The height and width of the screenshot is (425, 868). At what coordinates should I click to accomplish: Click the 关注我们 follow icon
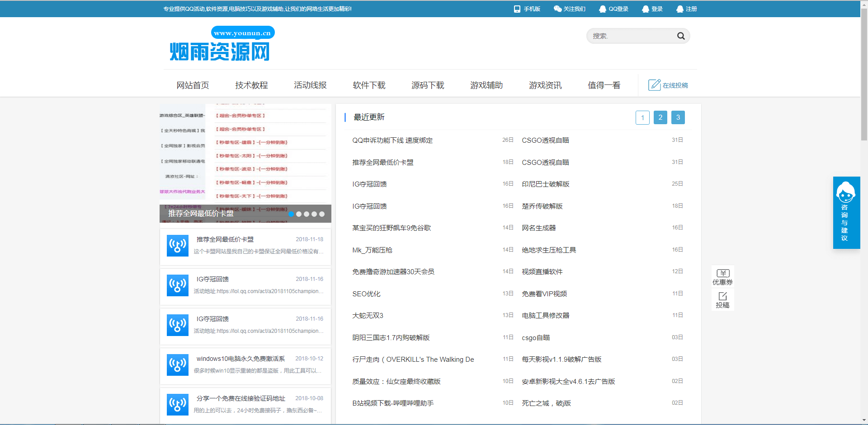pos(557,8)
